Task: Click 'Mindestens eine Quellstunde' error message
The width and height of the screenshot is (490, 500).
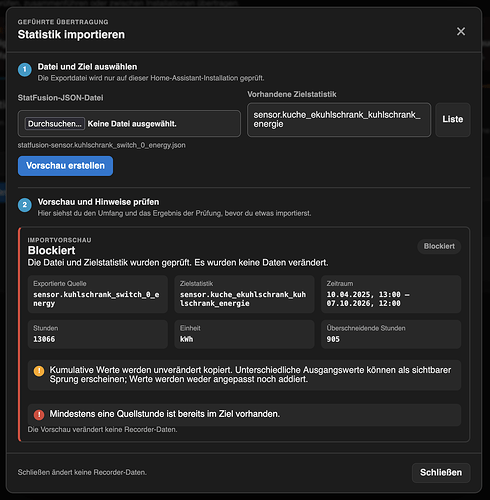Action: [165, 414]
